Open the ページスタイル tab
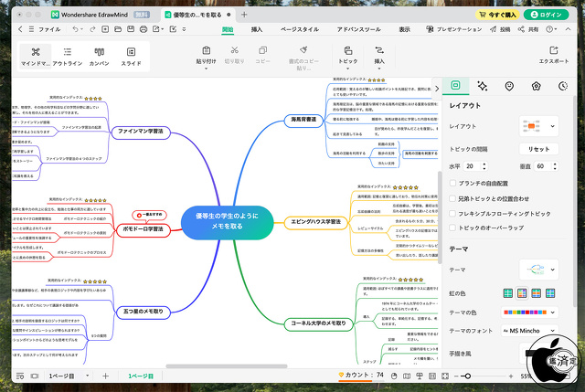Viewport: 585px width, 392px height. (298, 30)
